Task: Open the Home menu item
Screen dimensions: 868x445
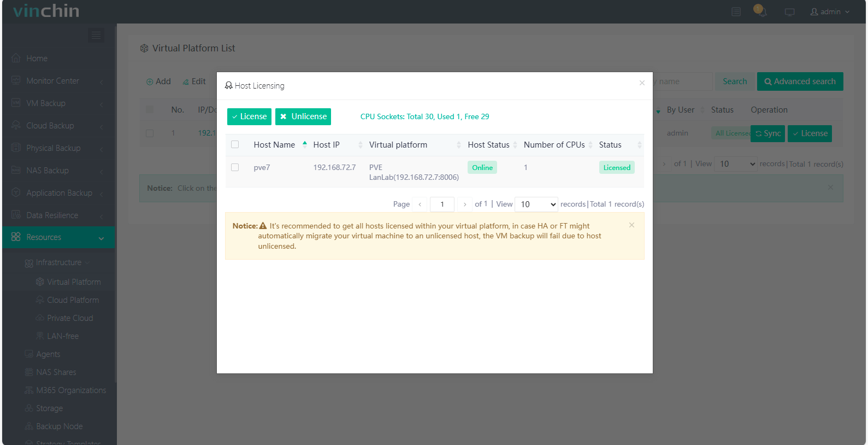Action: coord(37,58)
